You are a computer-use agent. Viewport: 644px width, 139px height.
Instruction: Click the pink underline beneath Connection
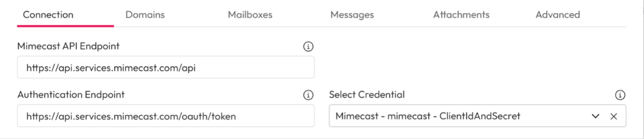click(65, 26)
